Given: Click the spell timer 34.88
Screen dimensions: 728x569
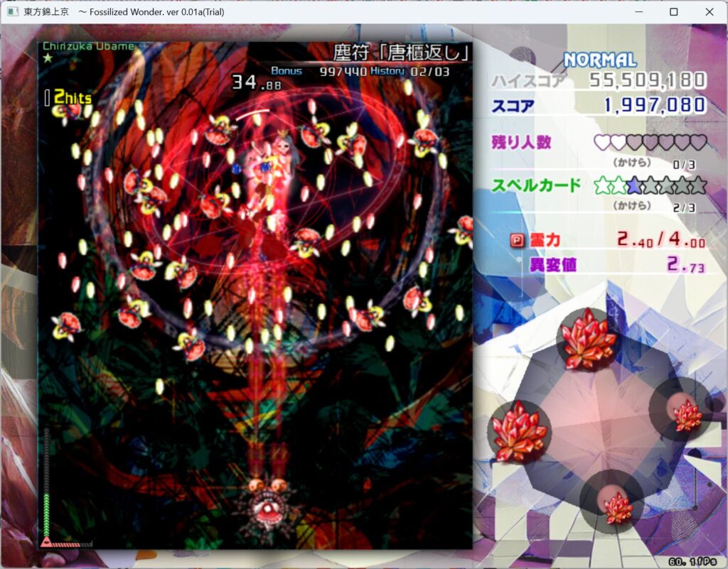Looking at the screenshot, I should pyautogui.click(x=257, y=82).
